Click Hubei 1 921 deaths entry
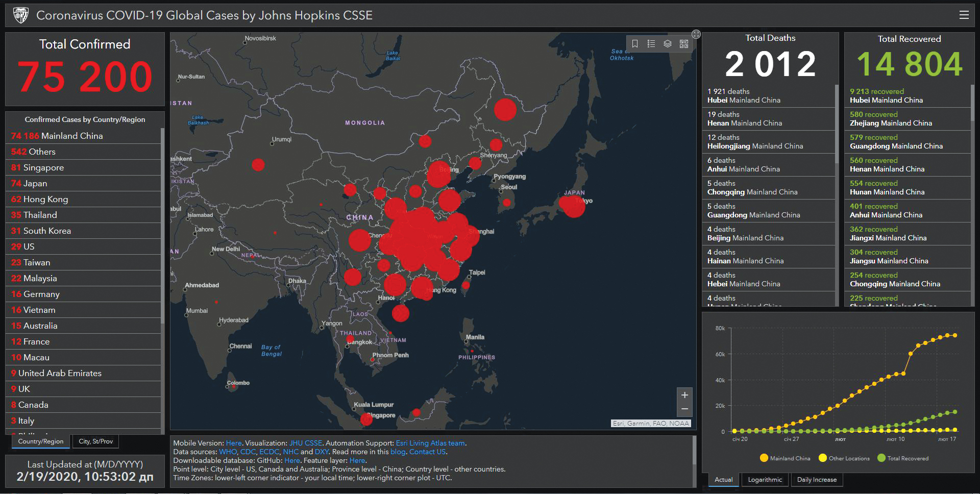This screenshot has height=494, width=980. click(769, 96)
